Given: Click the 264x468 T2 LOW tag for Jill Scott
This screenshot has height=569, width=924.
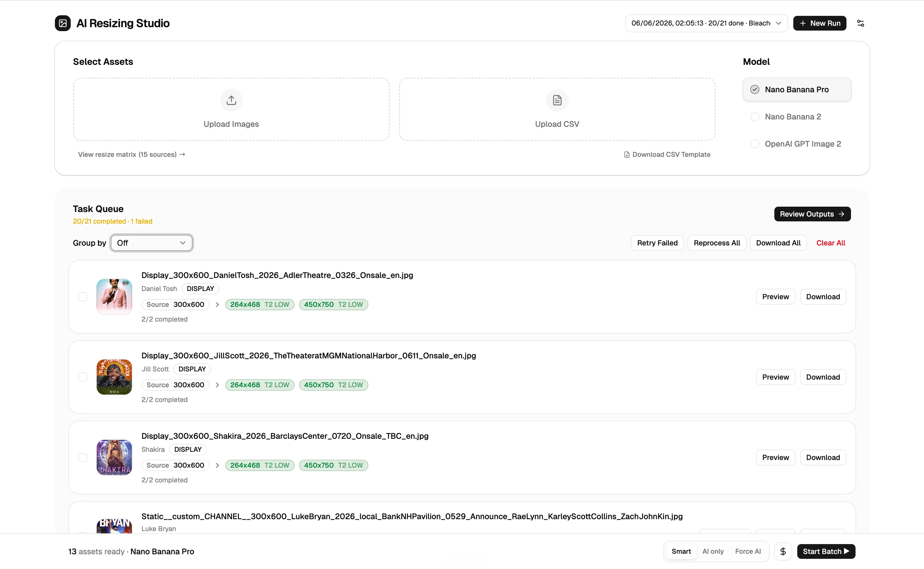Looking at the screenshot, I should (x=259, y=385).
